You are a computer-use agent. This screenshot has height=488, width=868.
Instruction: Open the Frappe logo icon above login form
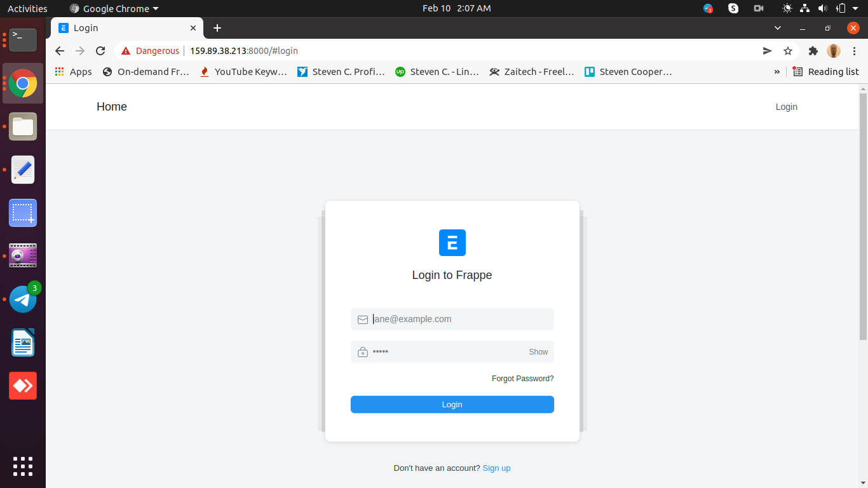click(452, 243)
